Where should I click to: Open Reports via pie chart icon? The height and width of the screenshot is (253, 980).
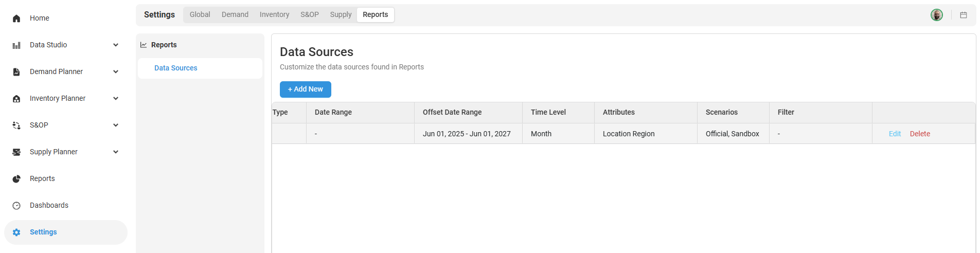point(16,179)
